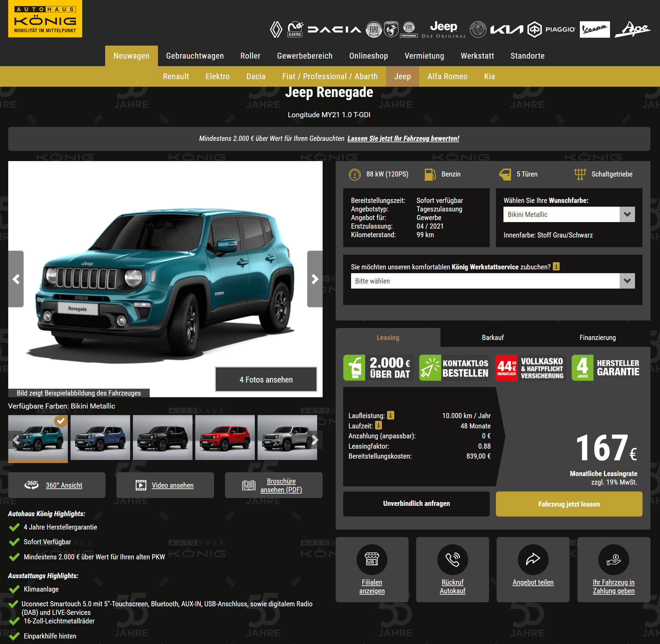Click the Fiat Professional logo
Screen dimensions: 660x644
click(409, 29)
